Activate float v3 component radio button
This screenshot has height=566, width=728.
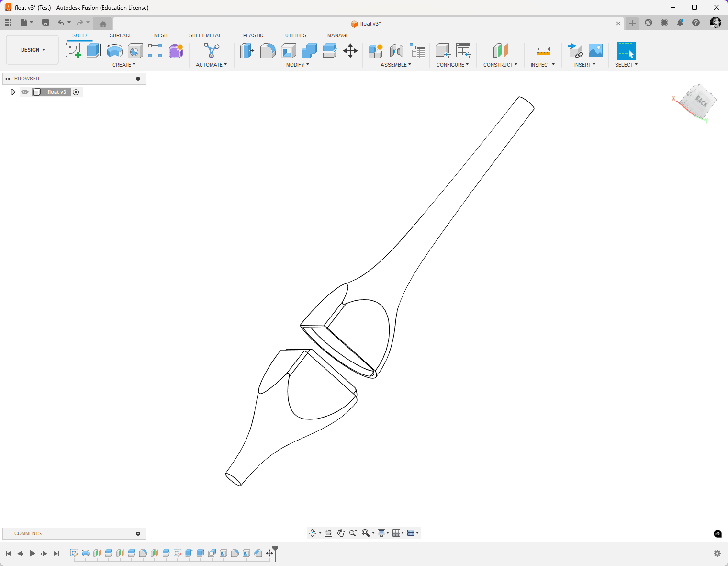76,92
